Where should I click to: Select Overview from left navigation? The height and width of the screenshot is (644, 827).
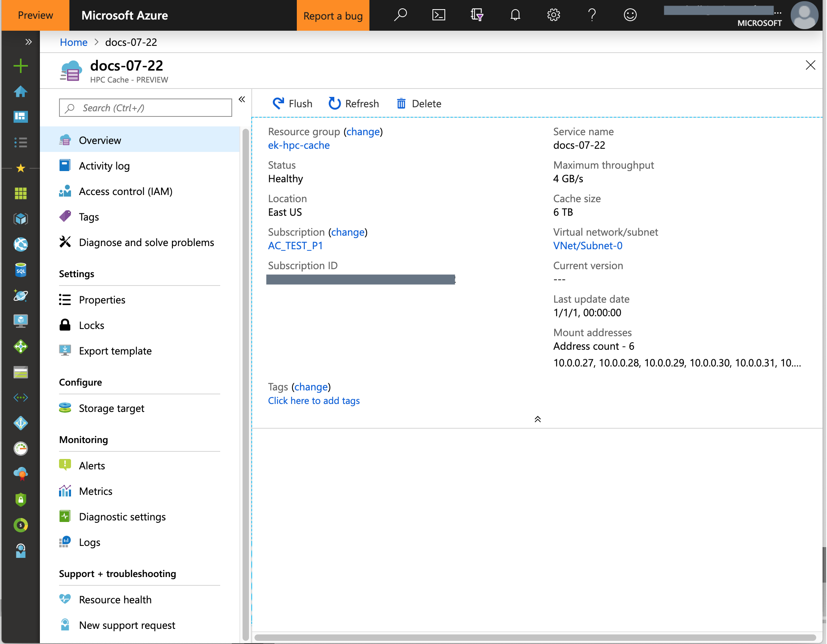pyautogui.click(x=100, y=140)
